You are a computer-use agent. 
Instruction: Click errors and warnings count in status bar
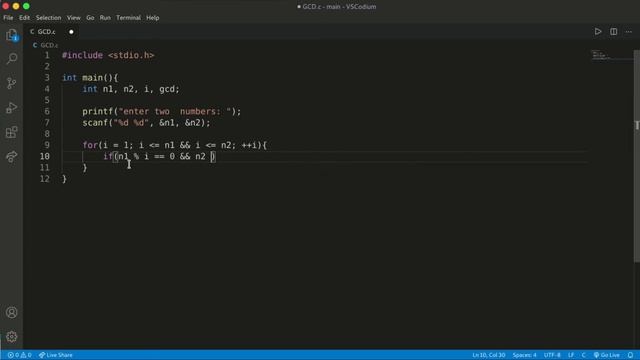coord(19,355)
